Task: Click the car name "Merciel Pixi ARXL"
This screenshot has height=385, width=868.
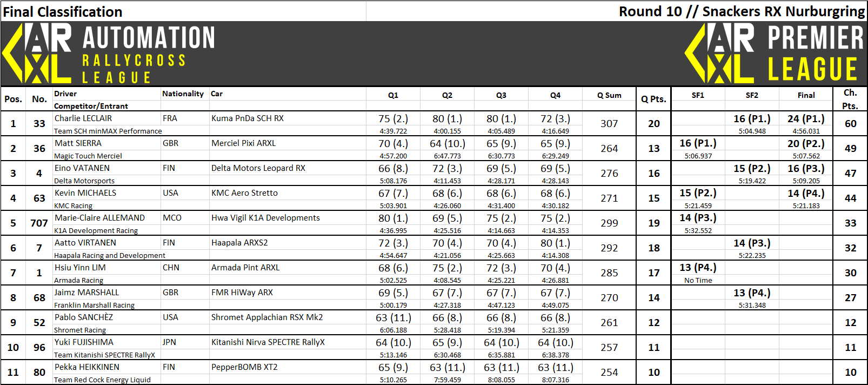Action: click(x=243, y=143)
